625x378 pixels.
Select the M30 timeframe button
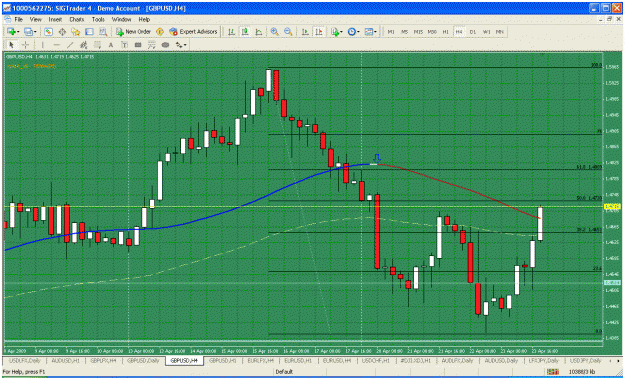(x=432, y=32)
